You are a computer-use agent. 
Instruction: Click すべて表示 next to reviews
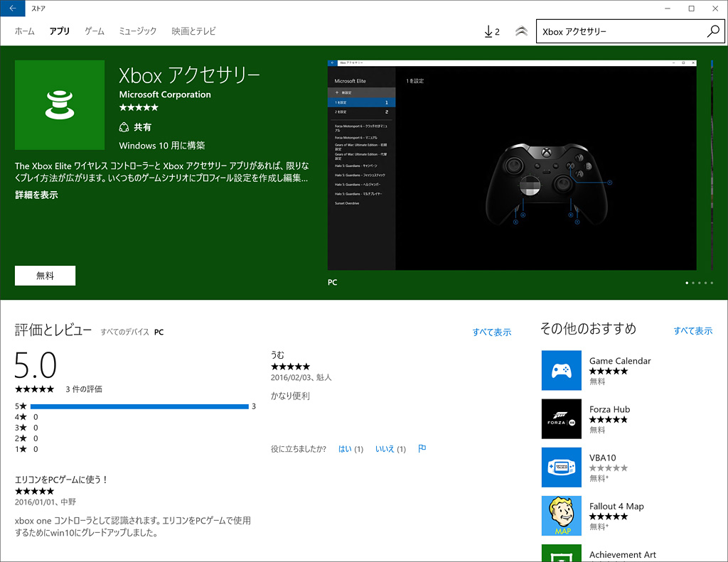point(491,332)
